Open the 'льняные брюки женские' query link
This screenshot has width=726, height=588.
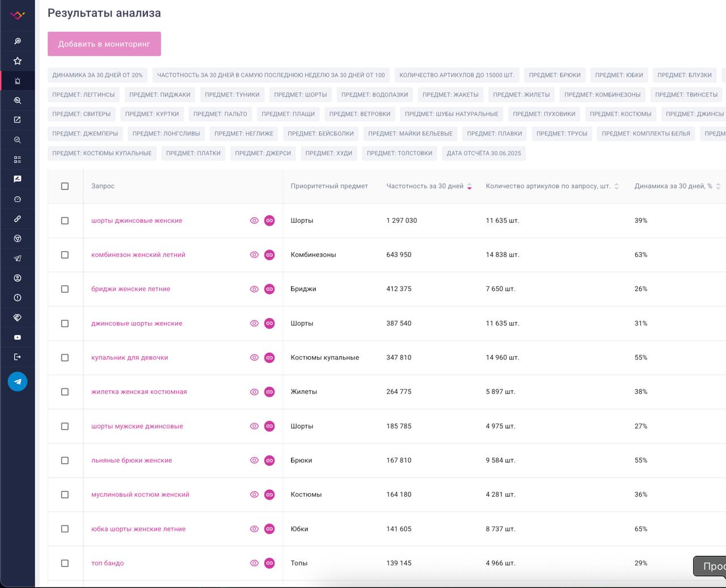(132, 460)
